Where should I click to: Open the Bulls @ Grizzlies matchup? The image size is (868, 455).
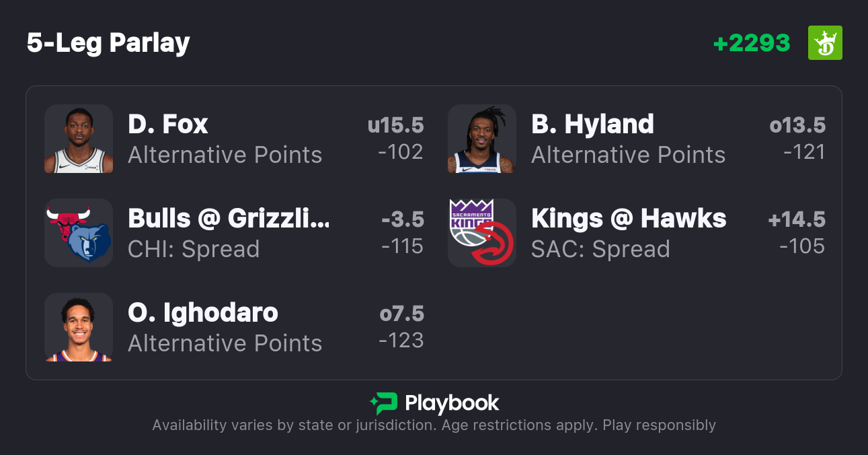point(229,219)
